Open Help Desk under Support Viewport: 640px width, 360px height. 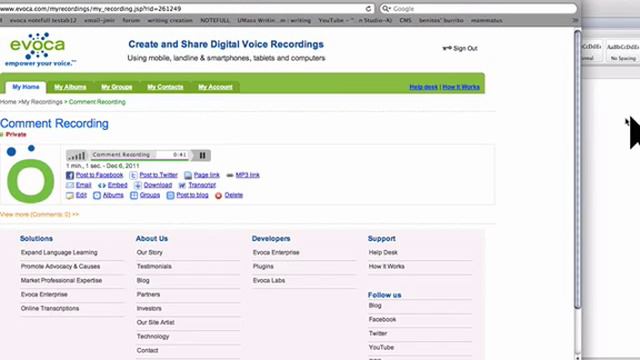tap(383, 253)
